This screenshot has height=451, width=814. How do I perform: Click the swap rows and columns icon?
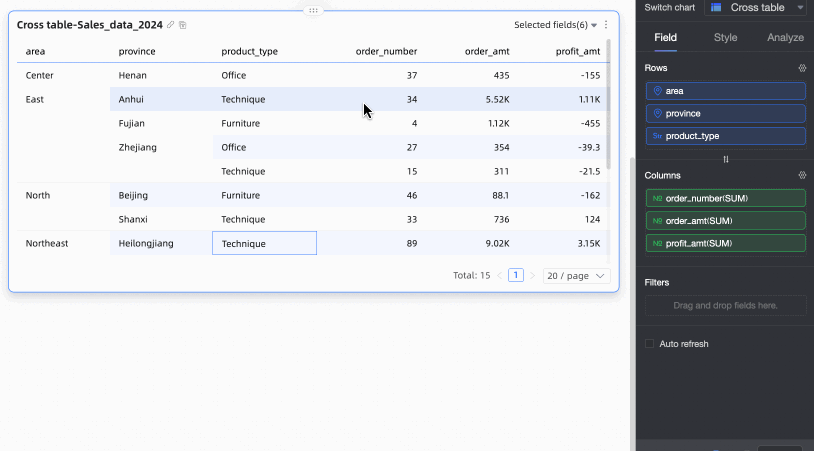coord(726,159)
